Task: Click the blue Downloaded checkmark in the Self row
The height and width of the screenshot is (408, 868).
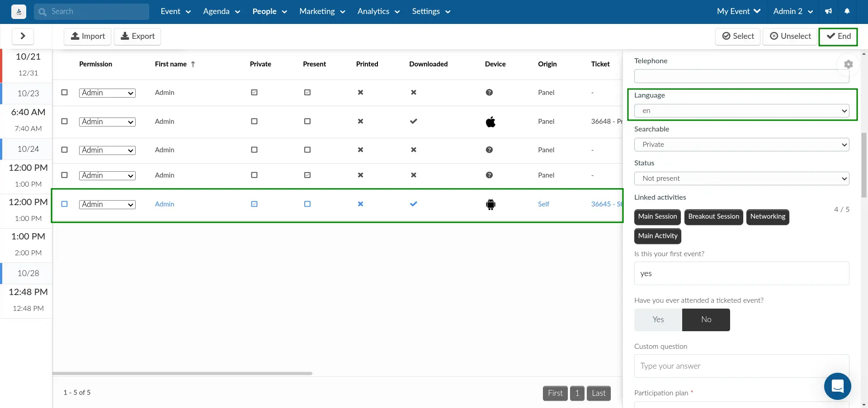Action: pos(413,204)
